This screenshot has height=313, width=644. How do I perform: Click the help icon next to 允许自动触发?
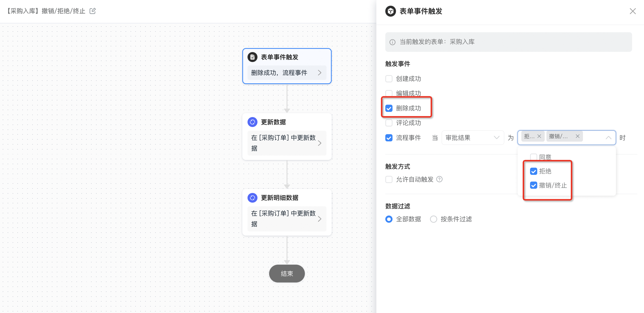click(439, 179)
